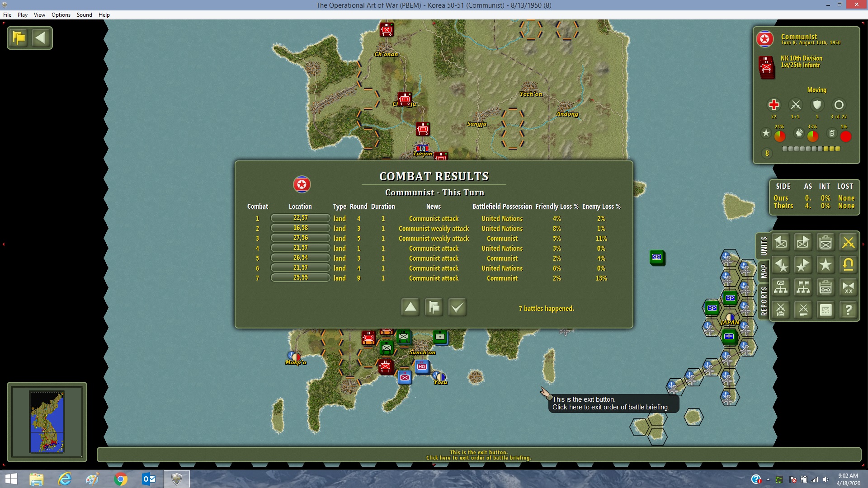Open the formation report clipboard icon
Screen dimensions: 868x488
tap(826, 287)
